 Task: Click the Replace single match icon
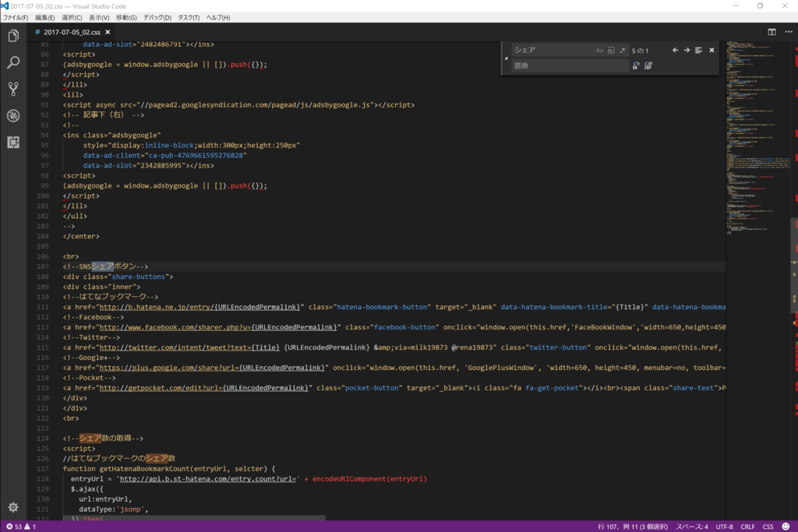point(636,65)
